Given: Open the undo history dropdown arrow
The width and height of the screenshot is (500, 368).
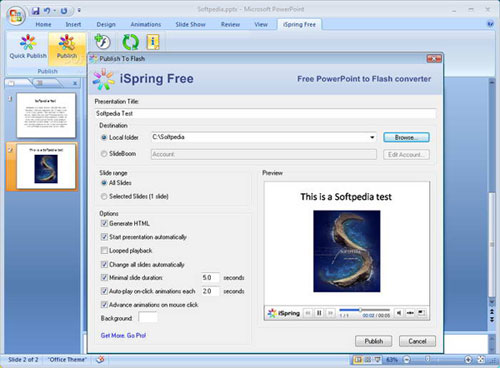Looking at the screenshot, I should pyautogui.click(x=54, y=11).
